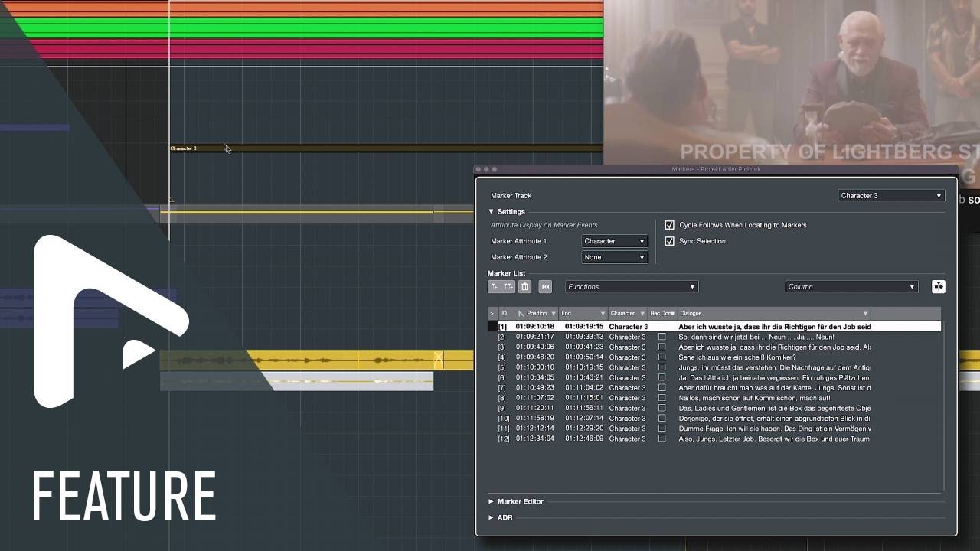
Task: Click the locate column header arrow left of ID
Action: point(492,313)
